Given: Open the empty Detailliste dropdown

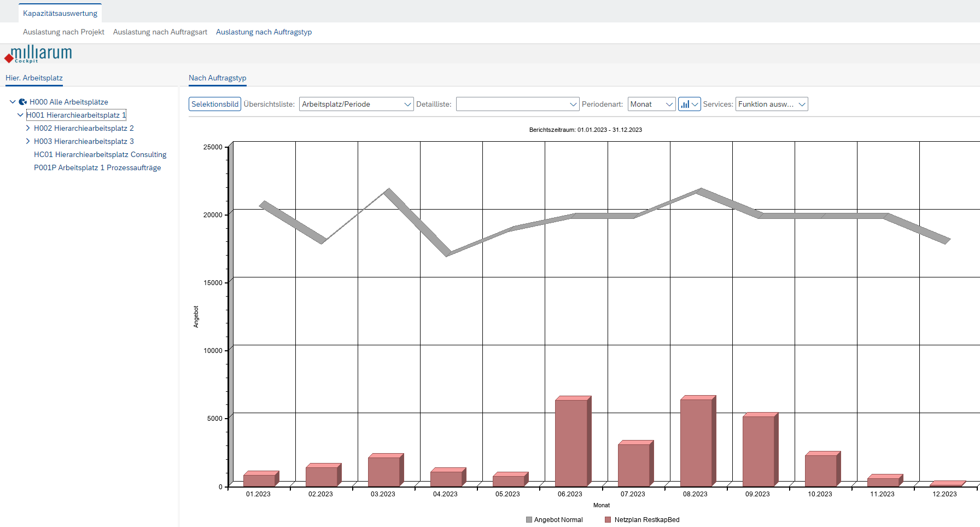Looking at the screenshot, I should click(x=517, y=104).
